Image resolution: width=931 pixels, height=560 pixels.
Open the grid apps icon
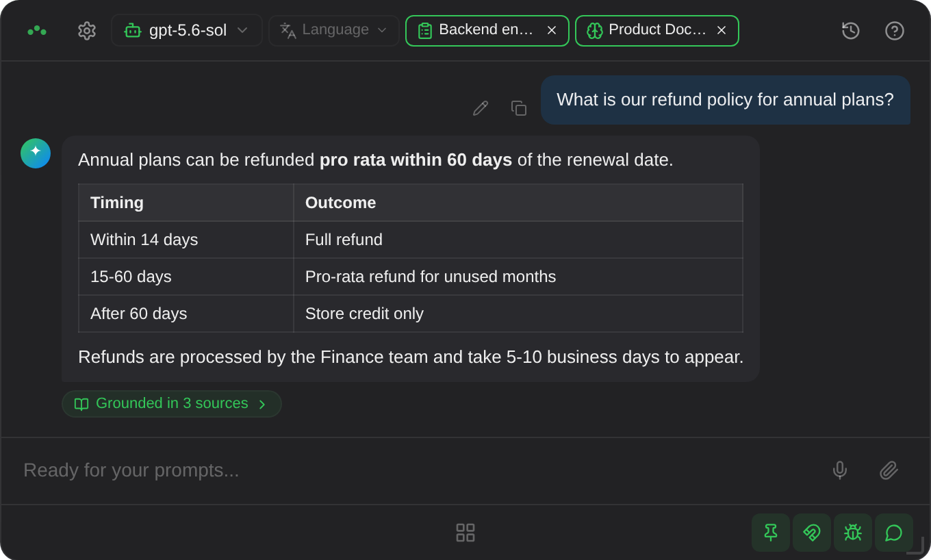(x=465, y=533)
